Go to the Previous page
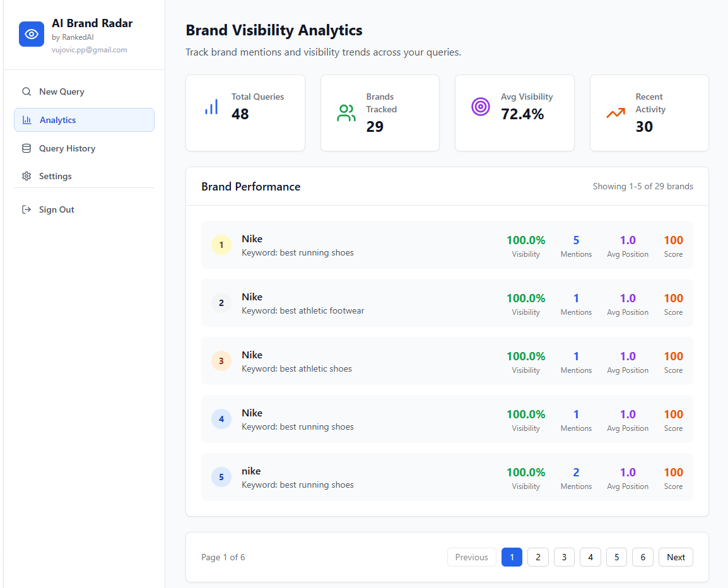The width and height of the screenshot is (728, 588). point(472,557)
